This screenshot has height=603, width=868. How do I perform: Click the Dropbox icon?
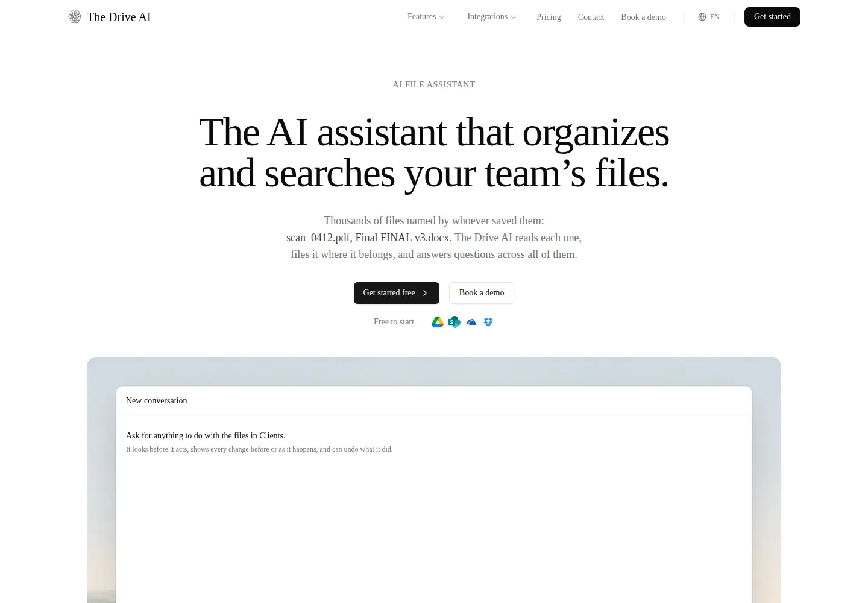coord(488,322)
